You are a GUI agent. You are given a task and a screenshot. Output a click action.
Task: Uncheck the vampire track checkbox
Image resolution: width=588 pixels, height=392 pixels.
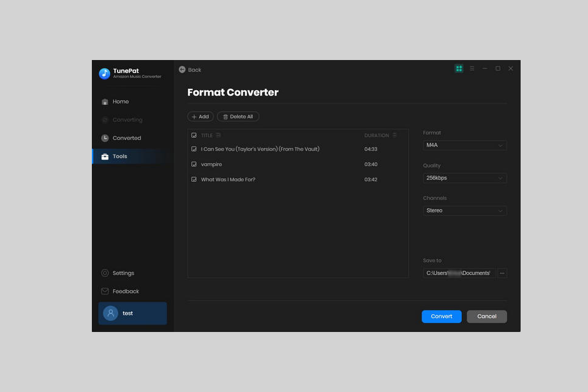point(194,164)
